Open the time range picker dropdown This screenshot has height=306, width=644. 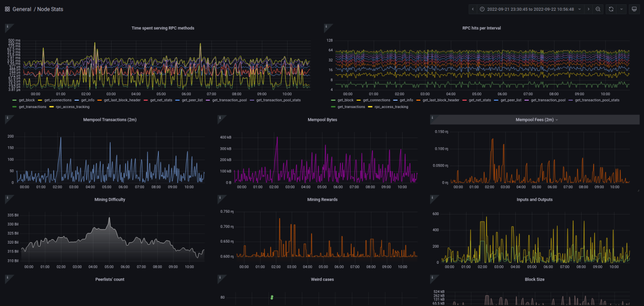(x=530, y=9)
